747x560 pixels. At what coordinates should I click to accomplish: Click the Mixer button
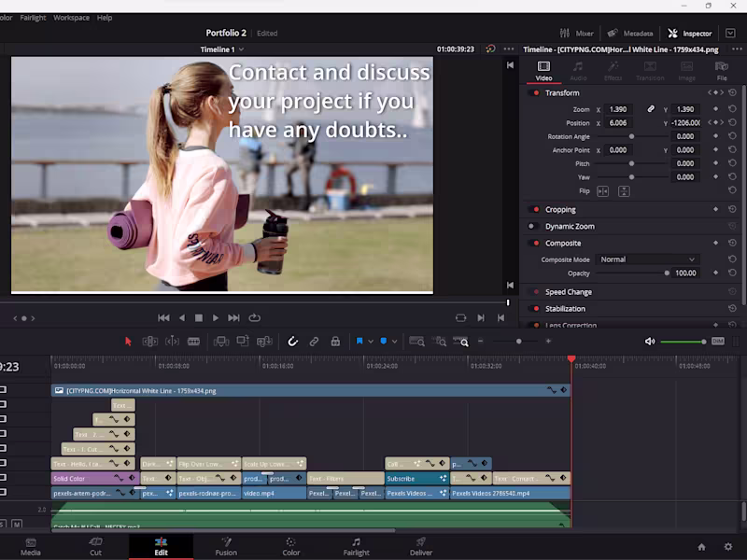tap(584, 33)
